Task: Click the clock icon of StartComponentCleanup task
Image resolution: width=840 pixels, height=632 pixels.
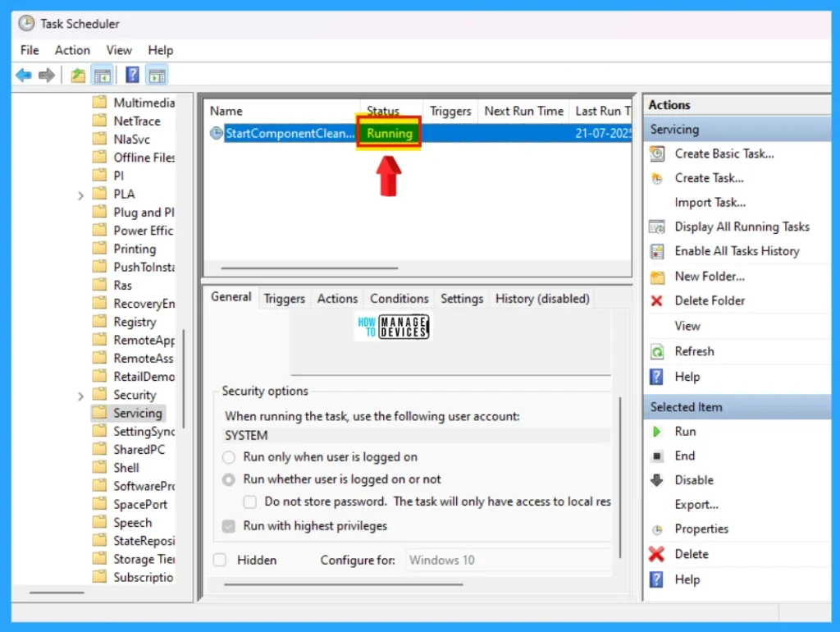Action: (x=216, y=133)
